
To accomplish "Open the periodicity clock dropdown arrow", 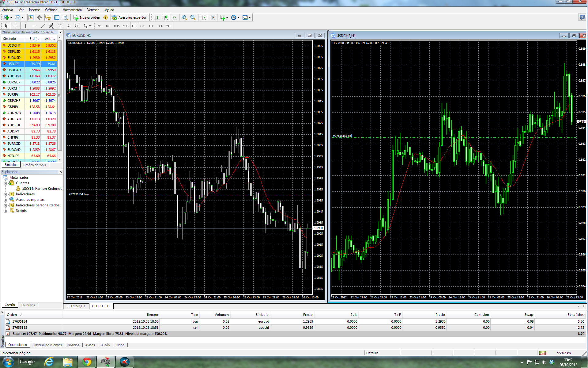I will coord(238,18).
